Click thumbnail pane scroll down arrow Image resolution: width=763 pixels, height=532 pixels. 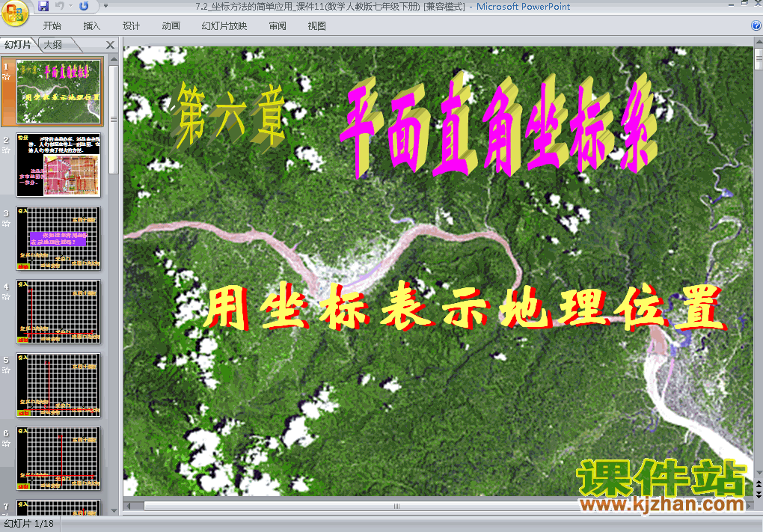tap(114, 510)
